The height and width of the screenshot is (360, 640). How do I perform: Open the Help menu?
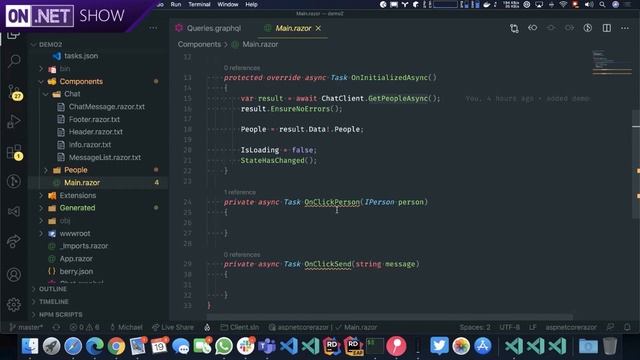click(x=251, y=4)
